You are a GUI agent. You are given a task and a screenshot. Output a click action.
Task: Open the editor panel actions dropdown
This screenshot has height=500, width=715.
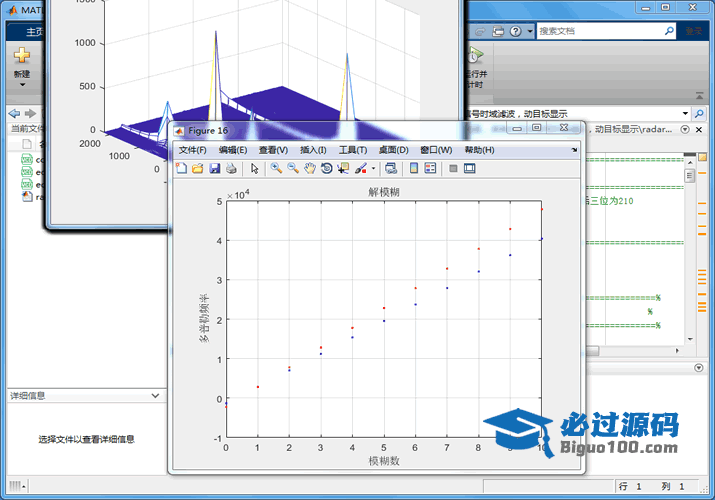pos(685,129)
